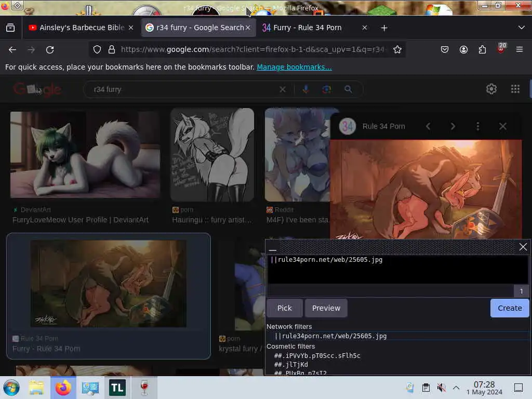Bookmark this page with the star icon
Image resolution: width=532 pixels, height=399 pixels.
pos(397,49)
